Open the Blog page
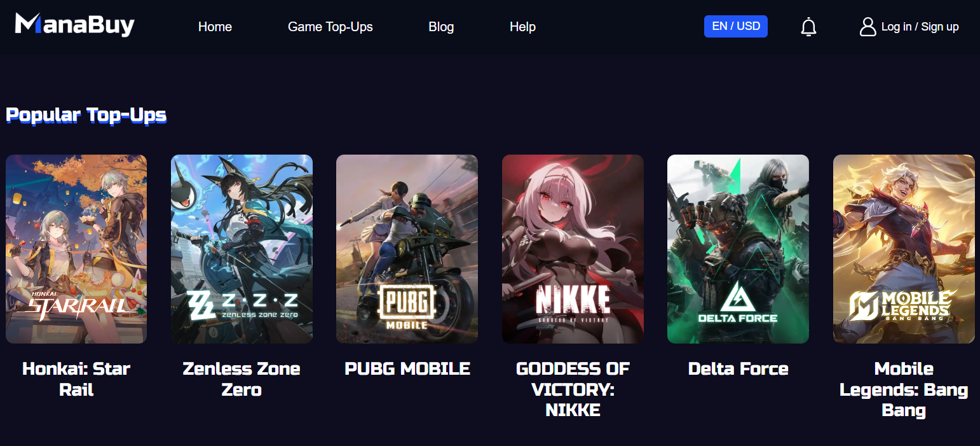The height and width of the screenshot is (446, 980). coord(441,27)
